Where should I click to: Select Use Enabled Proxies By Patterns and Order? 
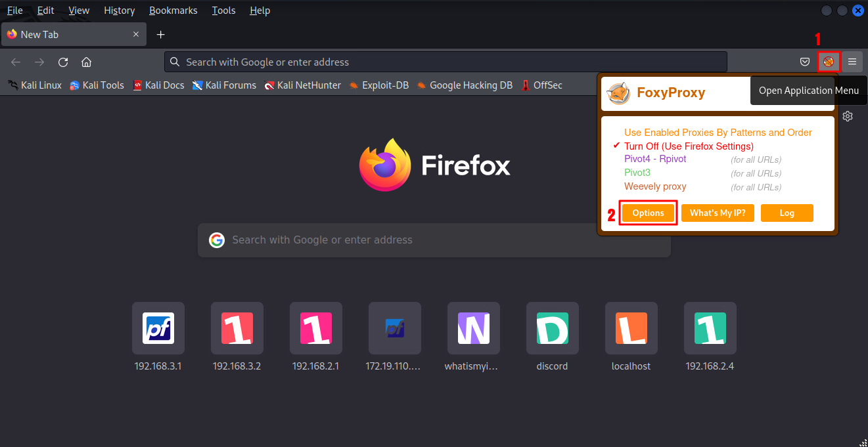(x=718, y=132)
